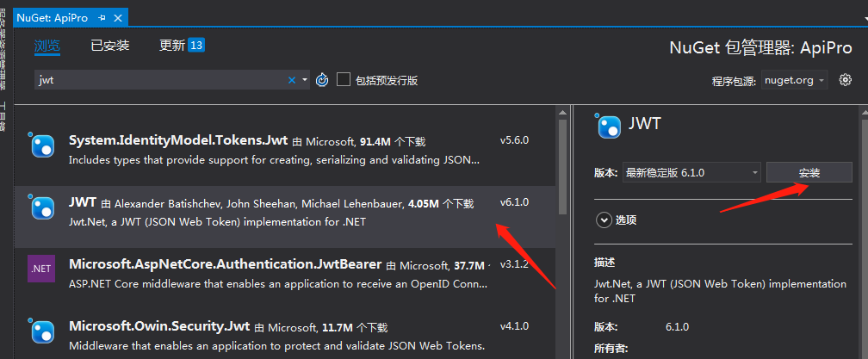Select System.IdentityModel.Tokens.Jwt package title
Image resolution: width=868 pixels, height=359 pixels.
(x=178, y=140)
